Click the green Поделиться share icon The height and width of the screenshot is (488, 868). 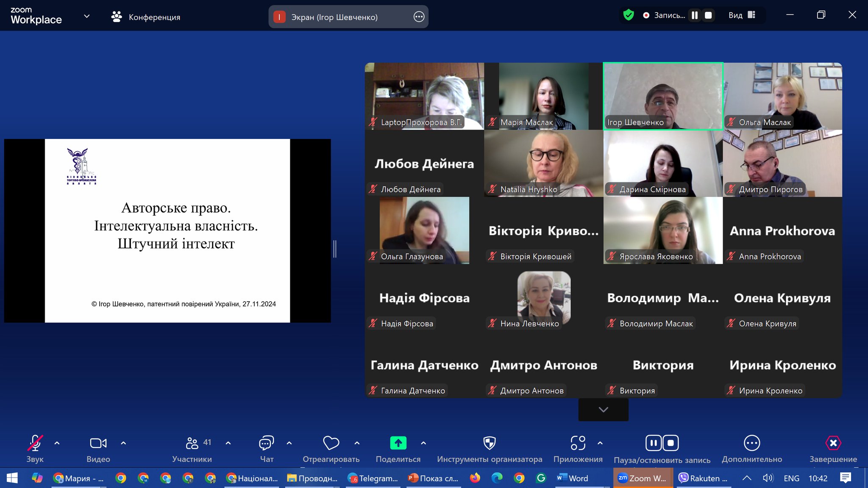(x=398, y=443)
